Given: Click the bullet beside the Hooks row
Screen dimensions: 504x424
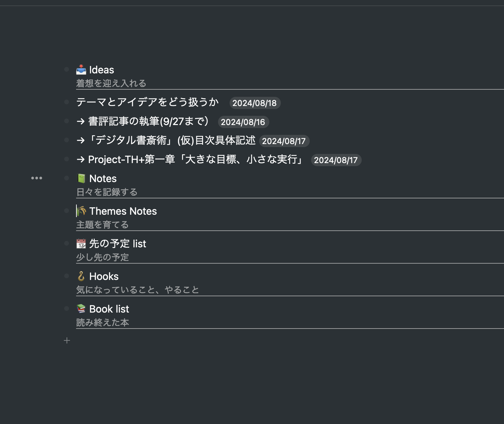Looking at the screenshot, I should point(67,276).
